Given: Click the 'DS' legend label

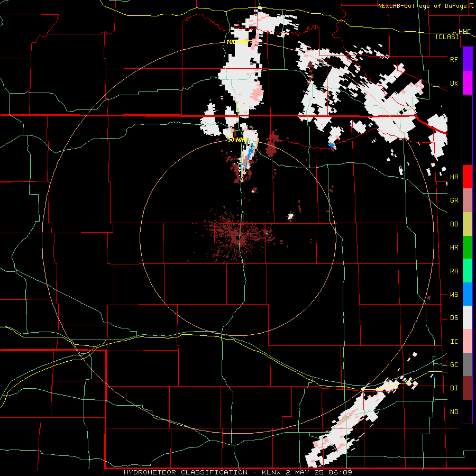Looking at the screenshot, I should (454, 318).
